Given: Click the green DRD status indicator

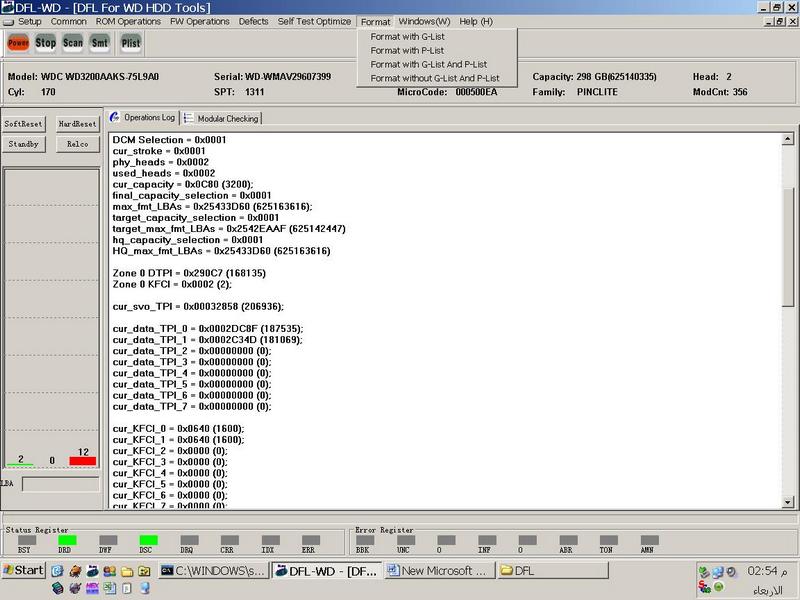Looking at the screenshot, I should click(67, 540).
